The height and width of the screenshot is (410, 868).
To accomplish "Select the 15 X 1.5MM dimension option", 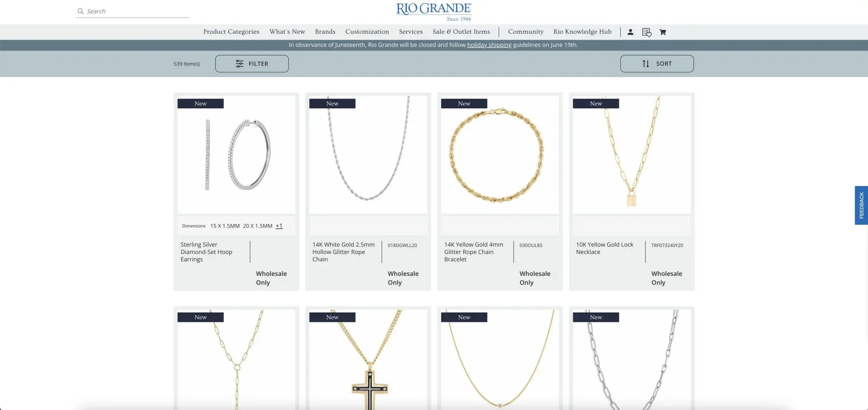I will click(x=225, y=226).
